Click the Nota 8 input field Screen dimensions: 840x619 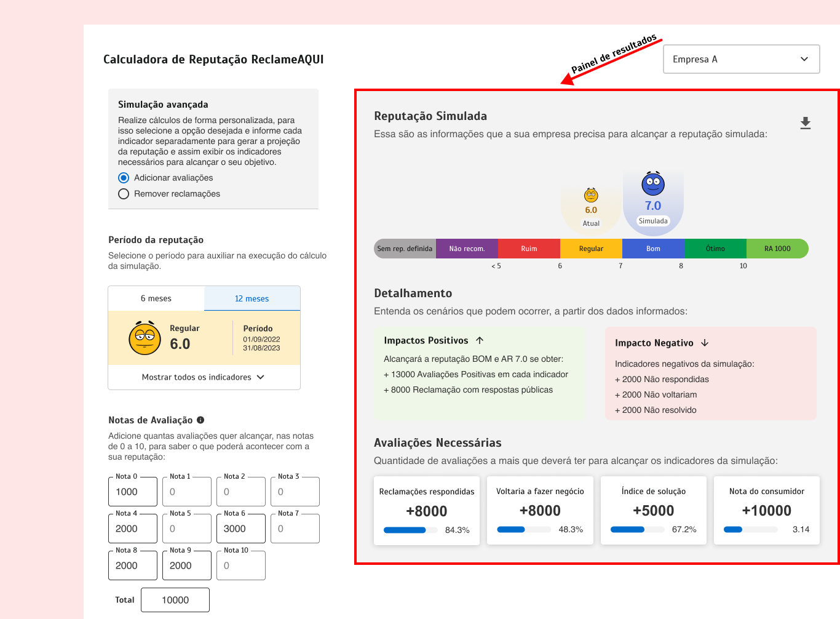tap(133, 565)
